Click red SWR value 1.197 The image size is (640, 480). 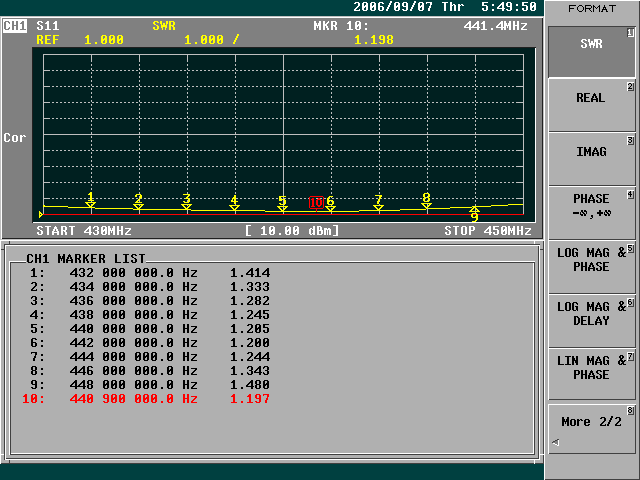(x=250, y=399)
